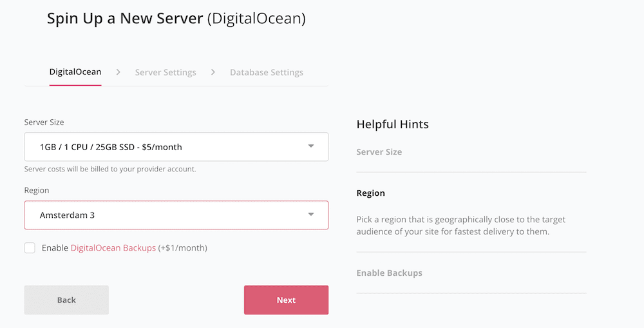
Task: Click the chevron after the DigitalOcean step
Action: [x=118, y=72]
